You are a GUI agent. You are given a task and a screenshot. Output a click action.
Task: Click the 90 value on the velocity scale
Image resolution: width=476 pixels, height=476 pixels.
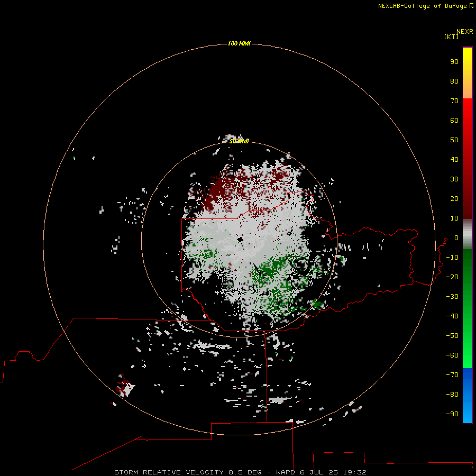pos(454,62)
